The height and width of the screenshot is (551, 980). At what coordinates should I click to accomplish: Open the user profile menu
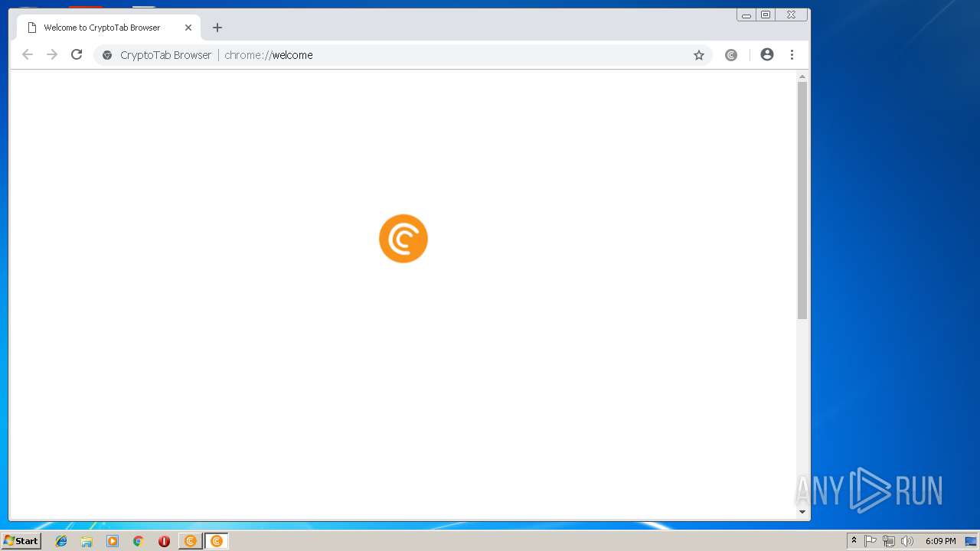click(x=767, y=54)
